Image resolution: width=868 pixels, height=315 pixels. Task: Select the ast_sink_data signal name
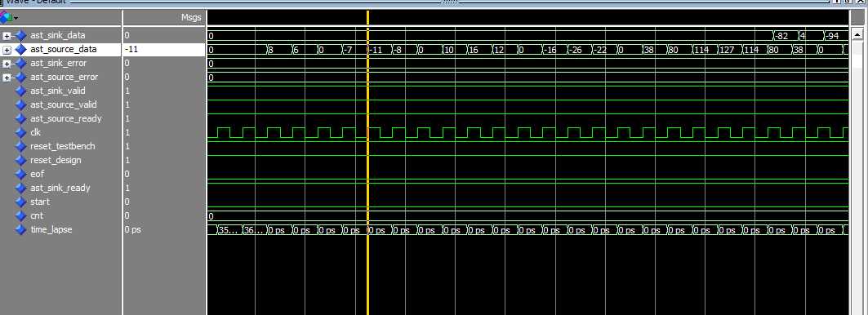tap(58, 35)
